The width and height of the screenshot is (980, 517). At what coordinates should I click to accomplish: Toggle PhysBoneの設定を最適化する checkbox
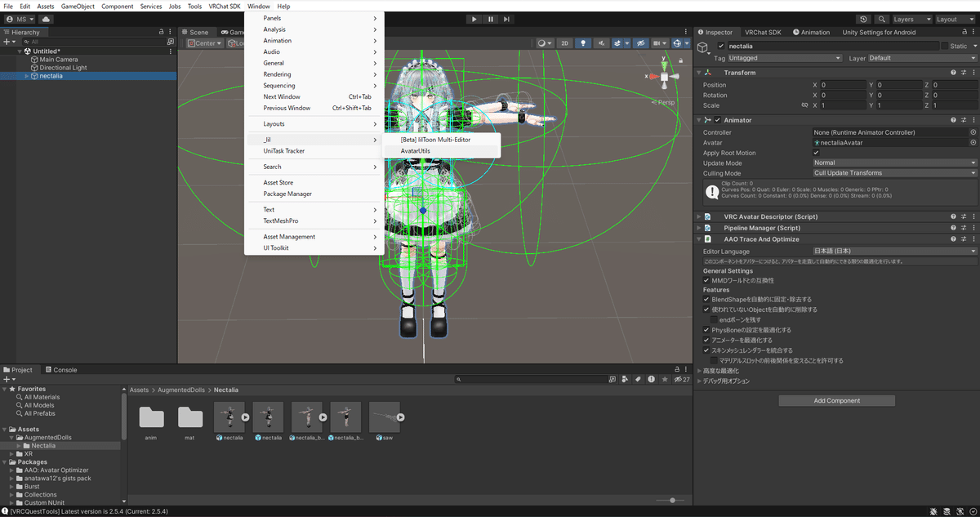(706, 330)
